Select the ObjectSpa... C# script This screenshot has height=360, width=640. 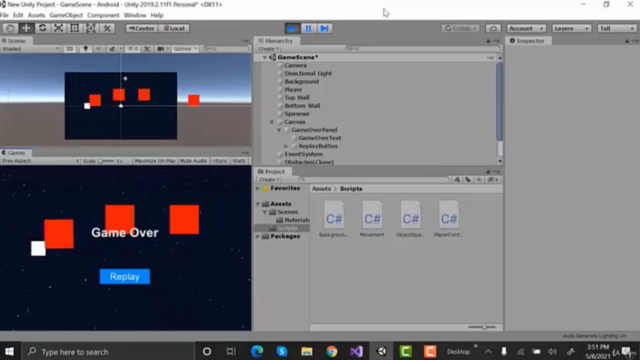pos(410,219)
